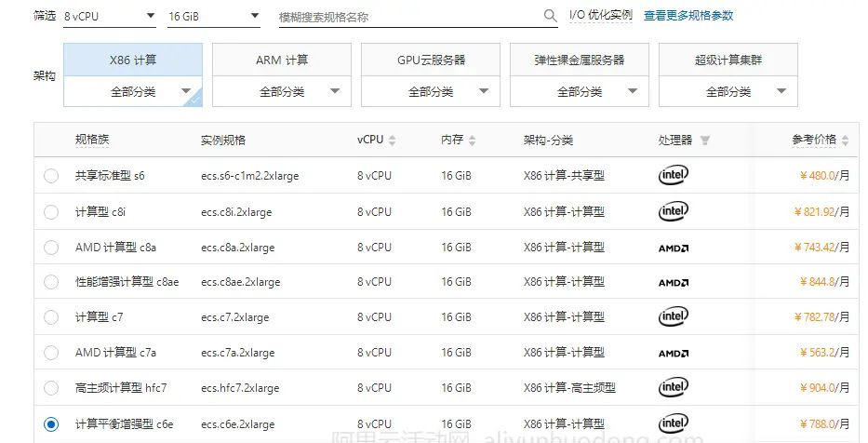Switch to the GPU云服务器 tab
Image resolution: width=868 pixels, height=443 pixels.
431,60
